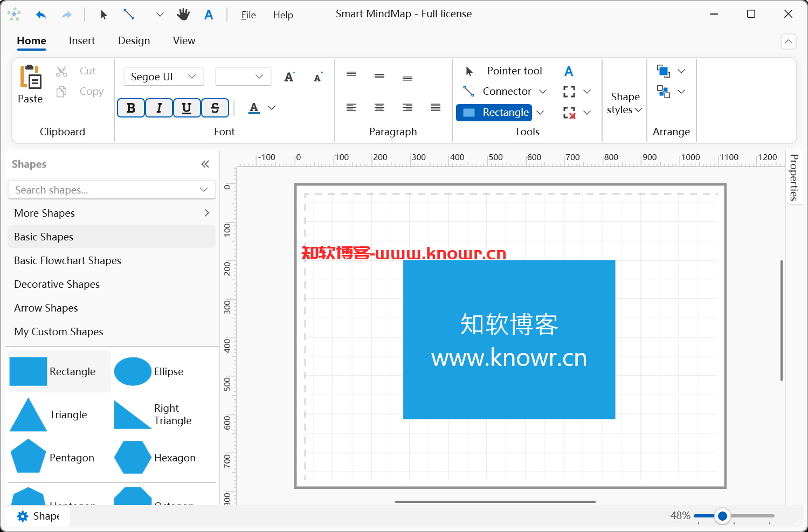
Task: Switch to the Home tab
Action: [31, 40]
